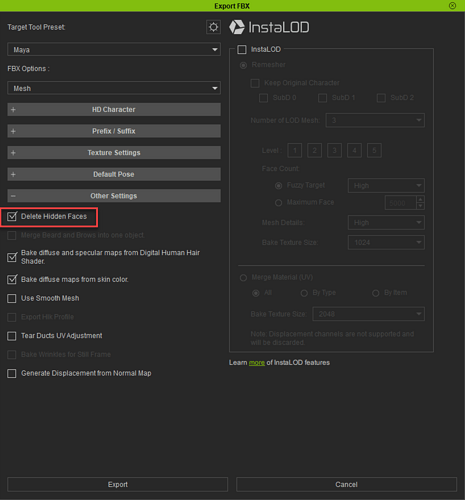Uncheck Bake diffuse maps from skin color
The width and height of the screenshot is (465, 500).
12,279
